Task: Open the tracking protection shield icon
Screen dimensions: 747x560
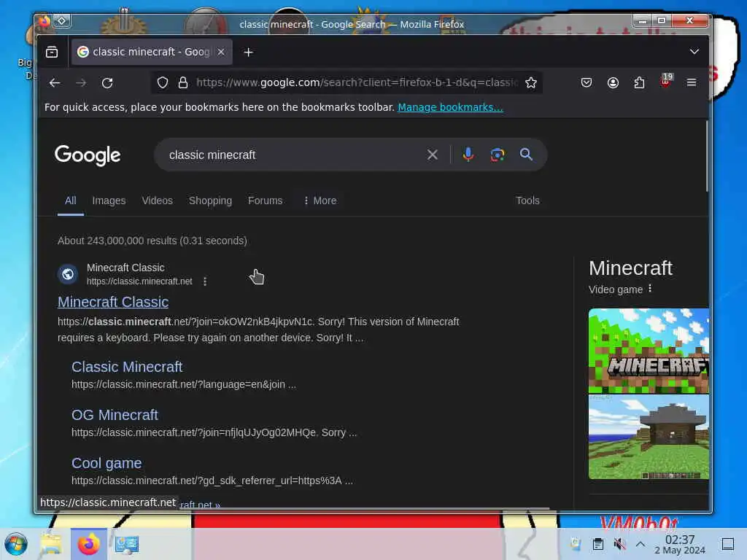Action: (163, 83)
